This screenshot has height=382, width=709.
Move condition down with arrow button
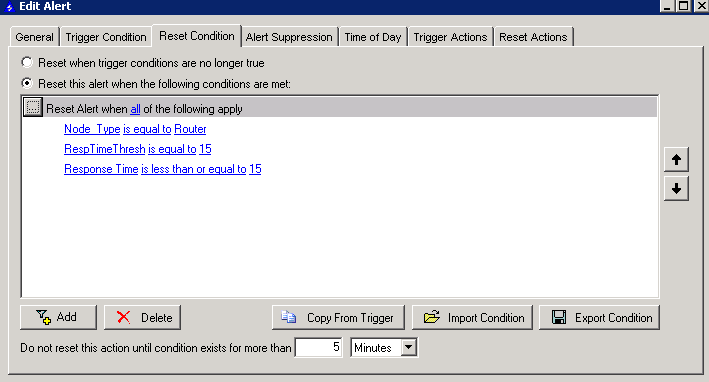676,188
